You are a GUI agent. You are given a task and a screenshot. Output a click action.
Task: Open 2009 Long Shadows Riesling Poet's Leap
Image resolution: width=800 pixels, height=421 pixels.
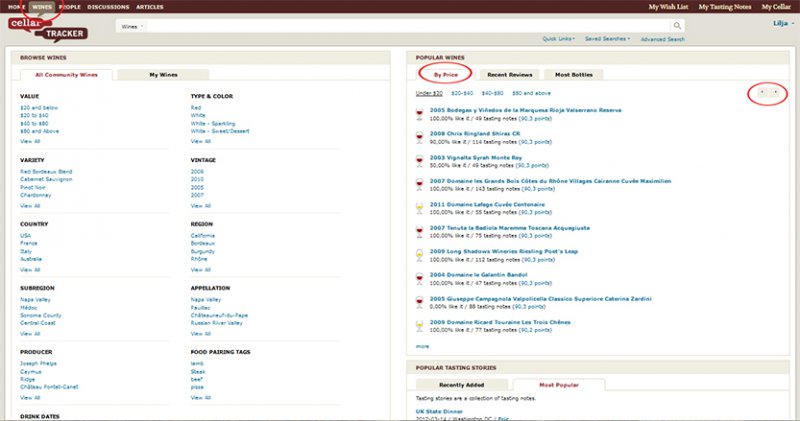click(x=504, y=252)
